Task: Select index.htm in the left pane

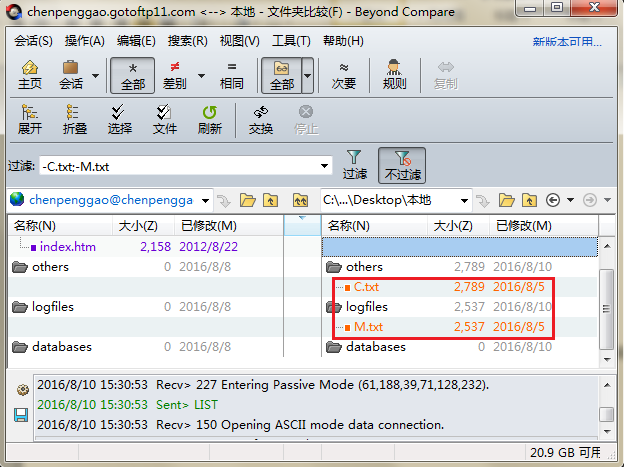Action: tap(68, 247)
